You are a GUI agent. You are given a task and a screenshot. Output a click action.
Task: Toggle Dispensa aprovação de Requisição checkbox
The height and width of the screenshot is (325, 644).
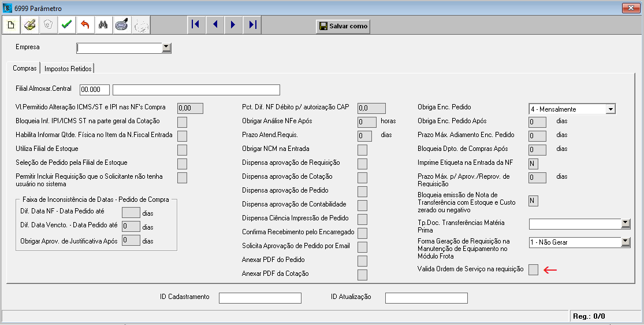(362, 164)
